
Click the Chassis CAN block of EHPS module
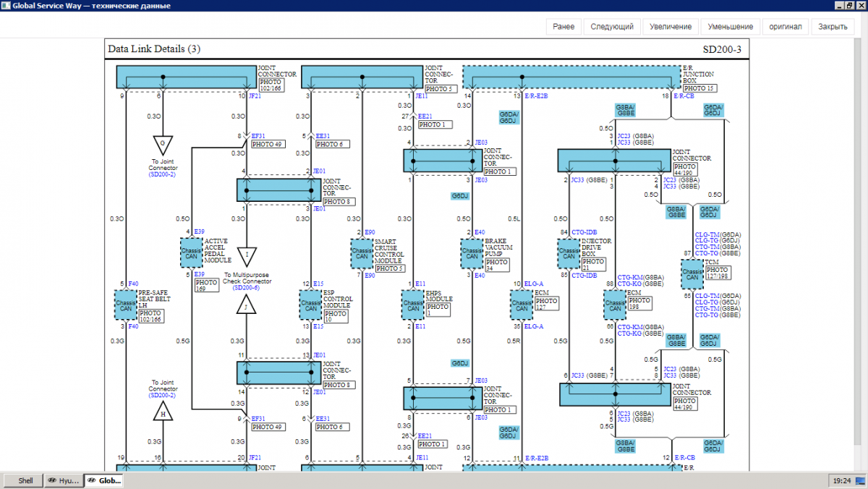point(413,305)
